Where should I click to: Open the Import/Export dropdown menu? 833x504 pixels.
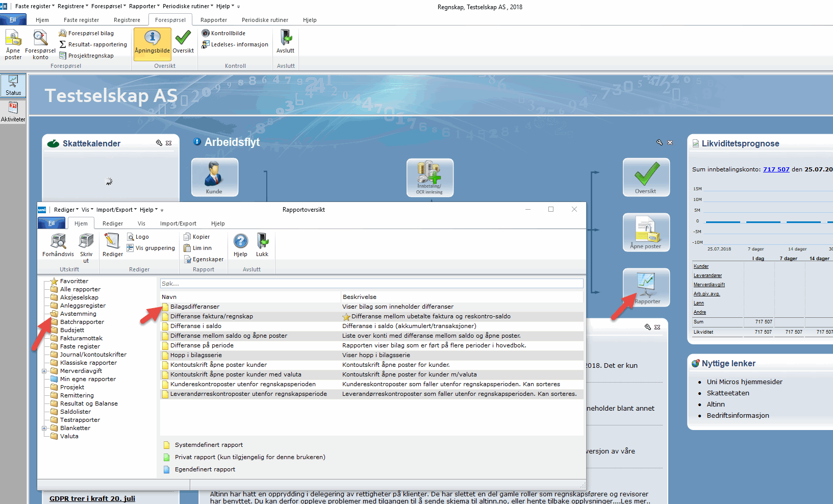[116, 210]
